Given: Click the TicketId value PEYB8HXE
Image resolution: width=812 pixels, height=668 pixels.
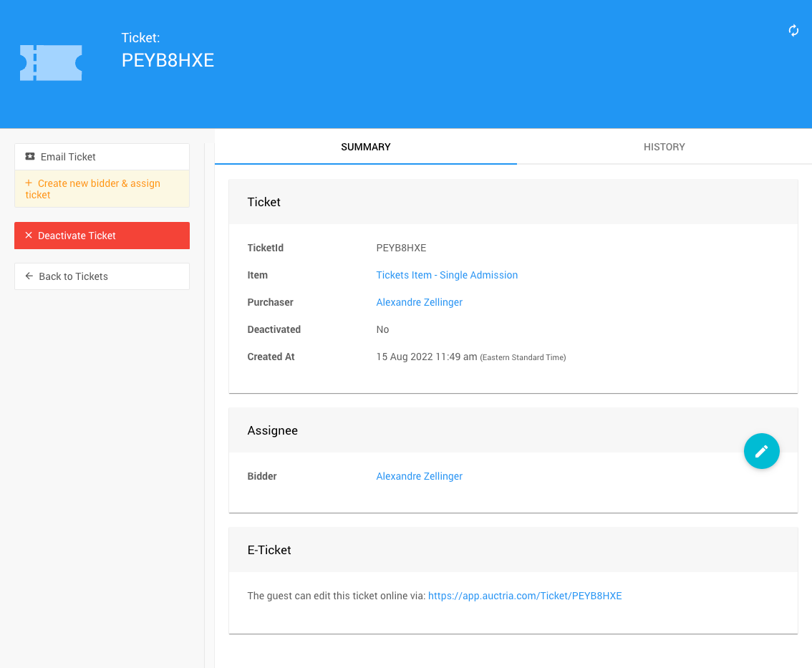Looking at the screenshot, I should pyautogui.click(x=401, y=248).
